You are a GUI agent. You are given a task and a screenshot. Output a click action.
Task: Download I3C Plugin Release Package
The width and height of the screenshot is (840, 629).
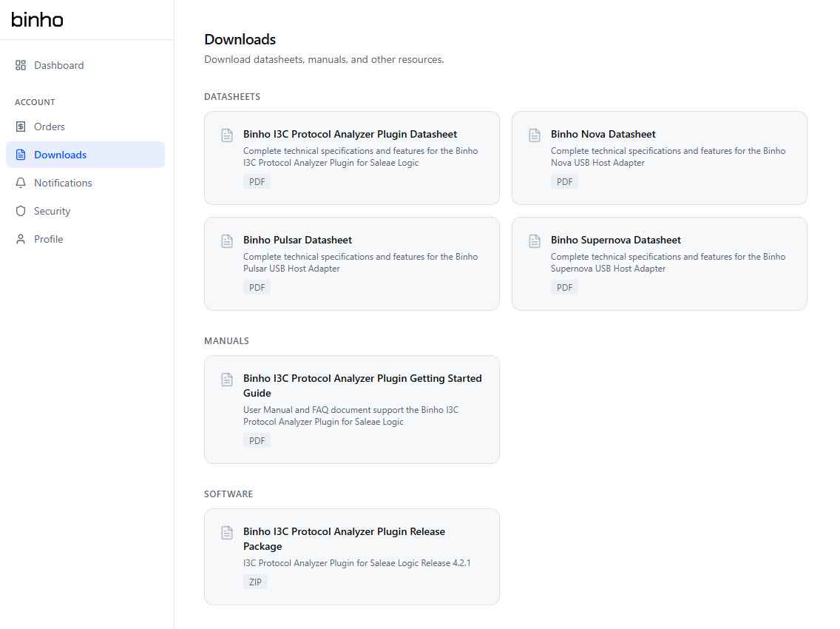[x=344, y=539]
